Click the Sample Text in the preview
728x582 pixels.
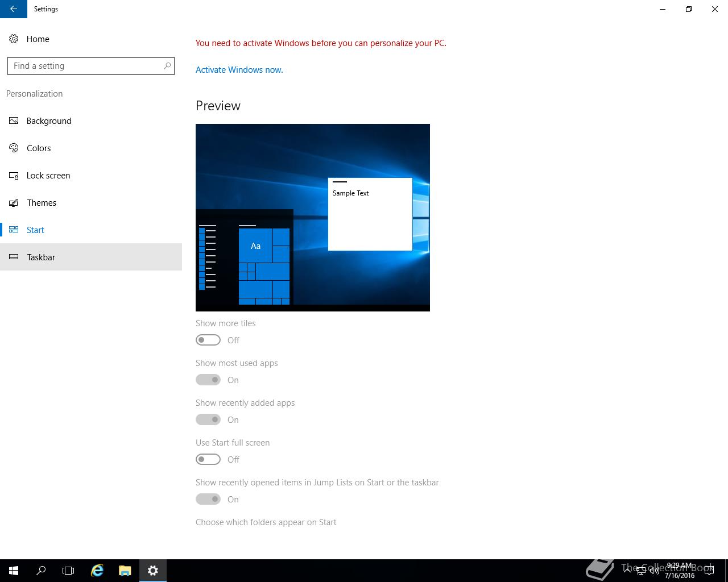350,193
